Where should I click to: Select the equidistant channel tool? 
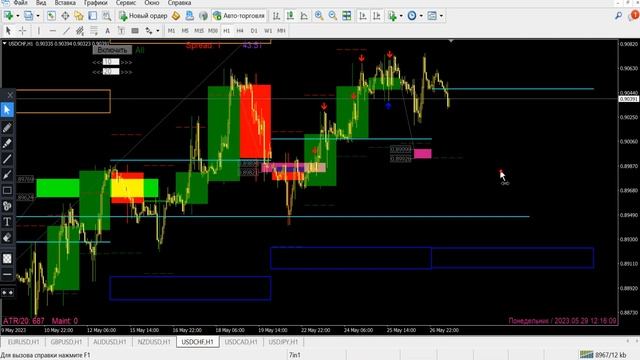tap(80, 31)
